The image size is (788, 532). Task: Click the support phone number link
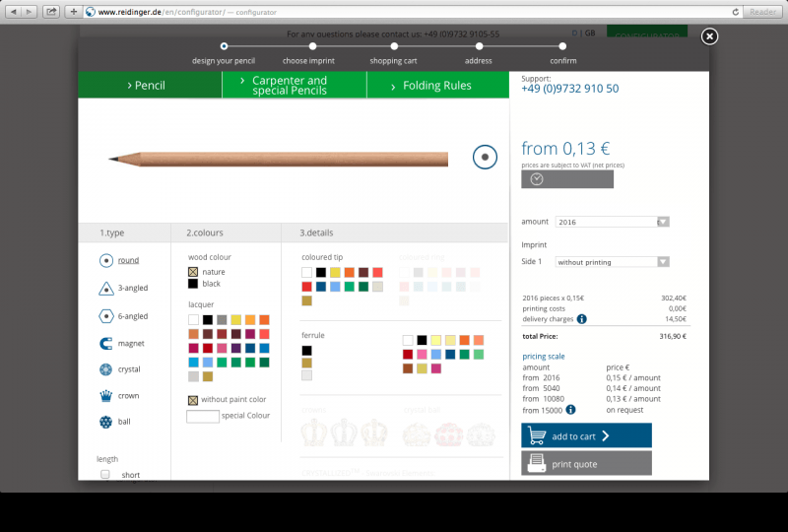tap(570, 89)
